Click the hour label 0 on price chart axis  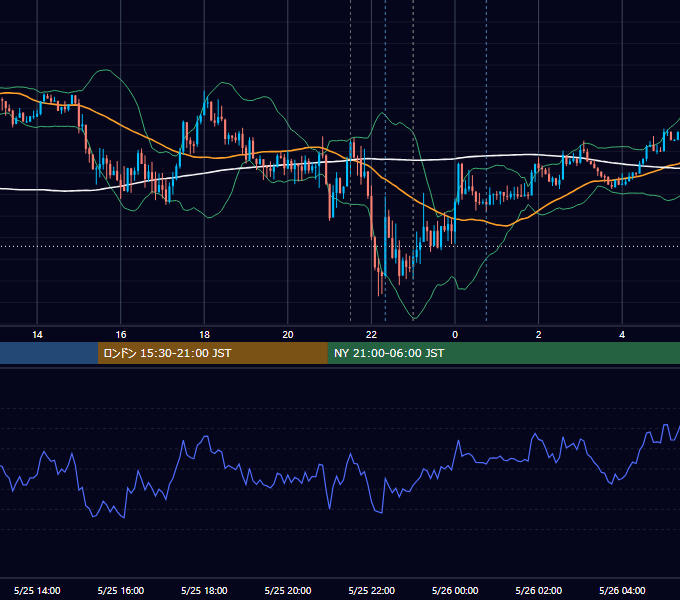455,335
